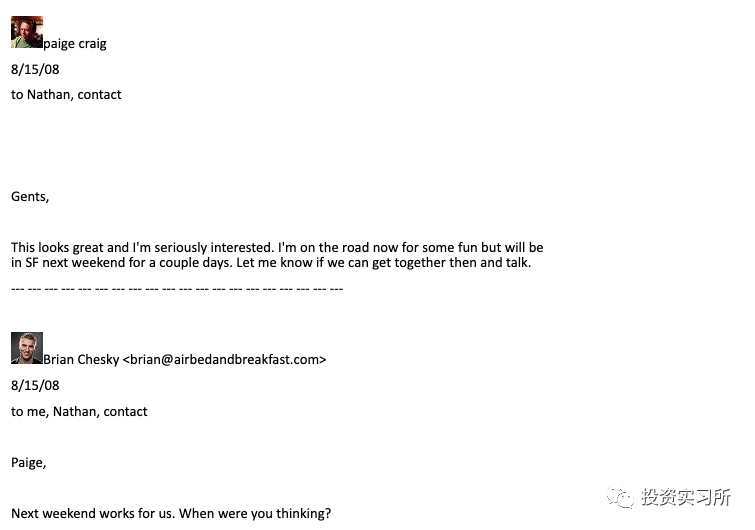Click the line 'in SF next weekend'

pyautogui.click(x=271, y=263)
